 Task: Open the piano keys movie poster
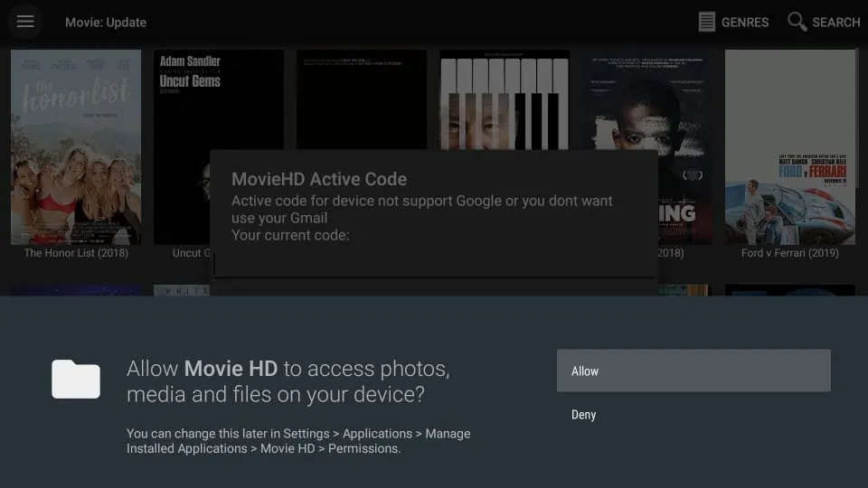pyautogui.click(x=504, y=99)
